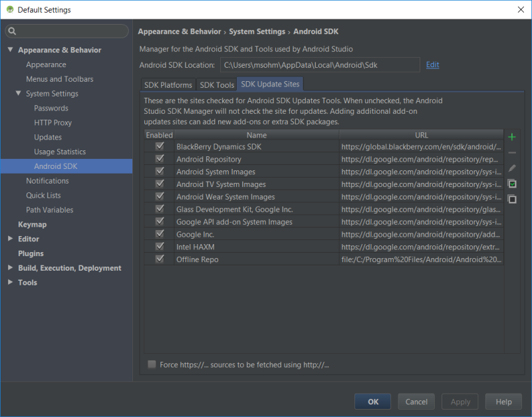Click the Enabled column header

click(159, 135)
